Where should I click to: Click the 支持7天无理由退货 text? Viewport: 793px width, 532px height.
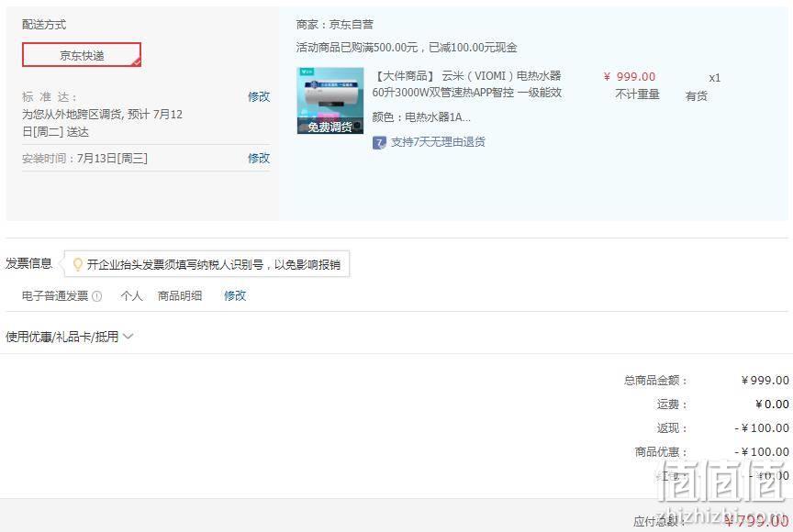(438, 142)
